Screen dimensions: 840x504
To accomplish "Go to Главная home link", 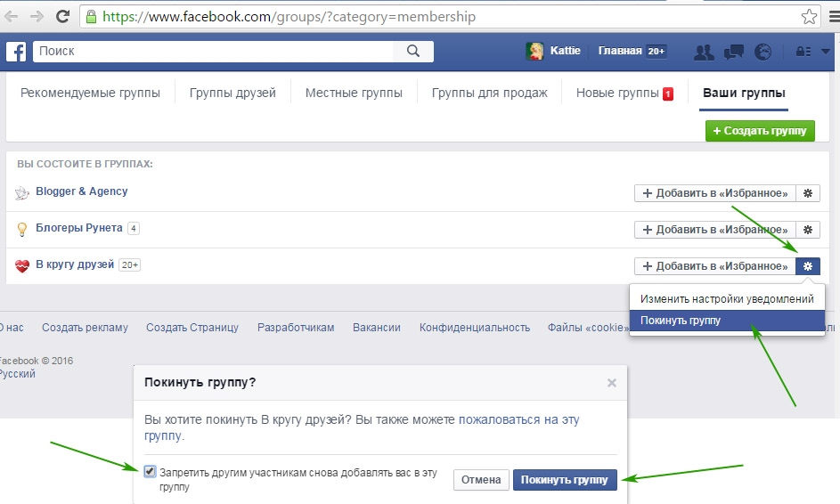I will pyautogui.click(x=620, y=51).
